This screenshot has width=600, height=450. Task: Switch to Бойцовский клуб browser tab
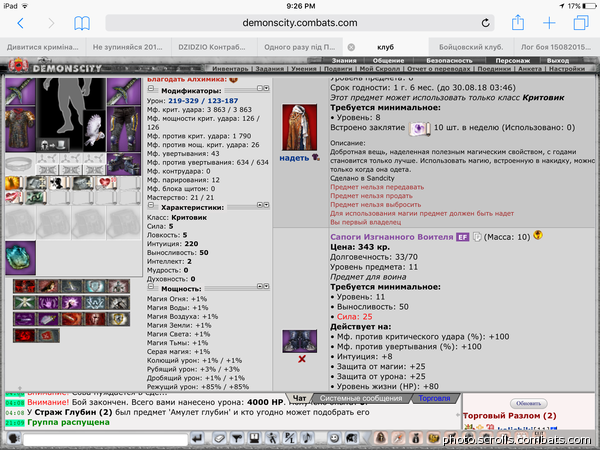pos(471,47)
